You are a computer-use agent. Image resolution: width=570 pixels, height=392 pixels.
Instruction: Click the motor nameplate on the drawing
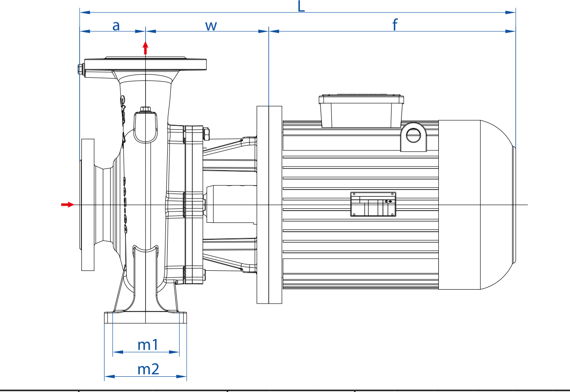(373, 204)
